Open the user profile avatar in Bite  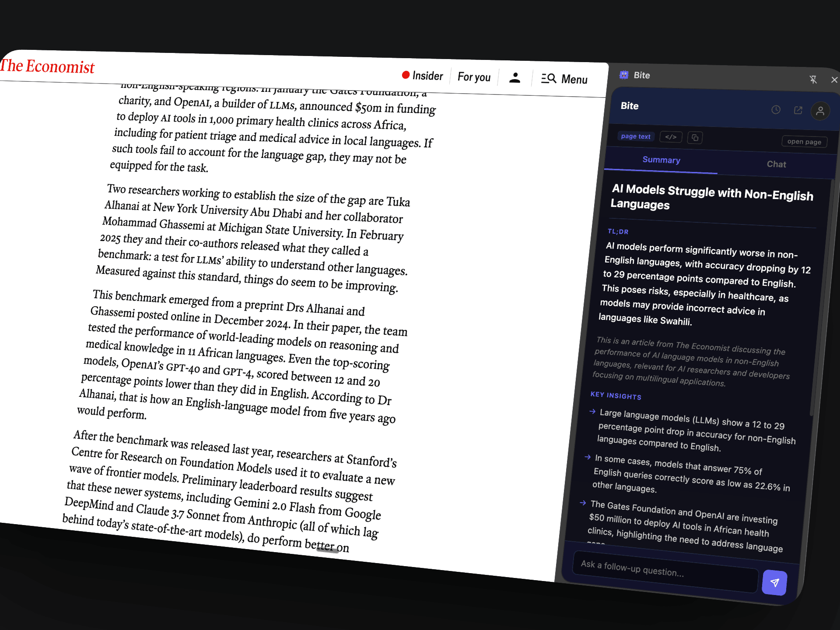(820, 111)
